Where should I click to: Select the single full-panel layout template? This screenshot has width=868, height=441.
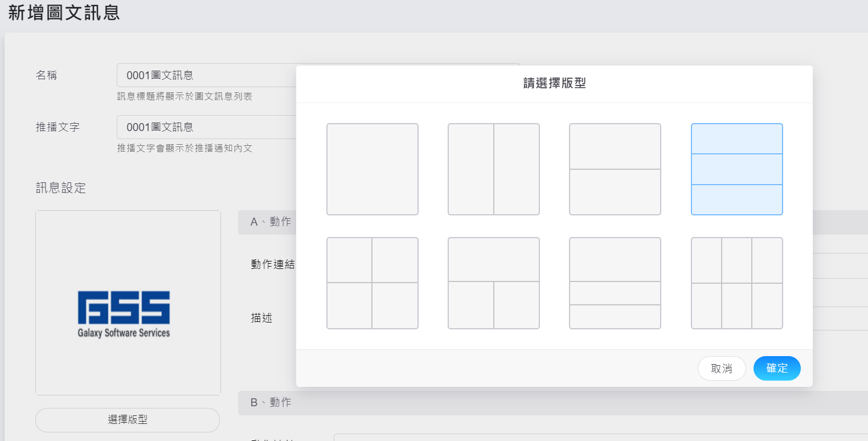[x=372, y=169]
